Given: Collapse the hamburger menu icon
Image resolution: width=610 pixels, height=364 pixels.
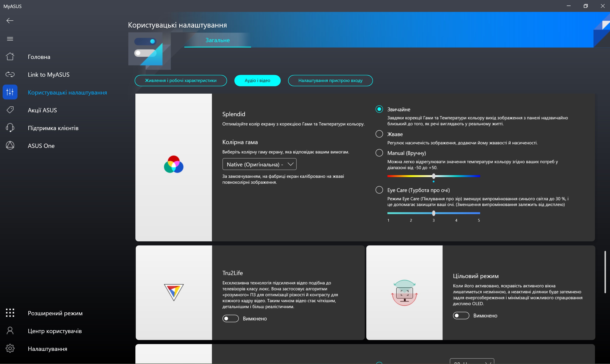Looking at the screenshot, I should click(10, 39).
